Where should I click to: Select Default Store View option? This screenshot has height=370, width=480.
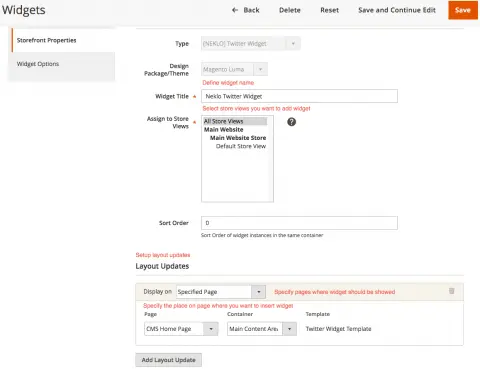click(x=241, y=146)
